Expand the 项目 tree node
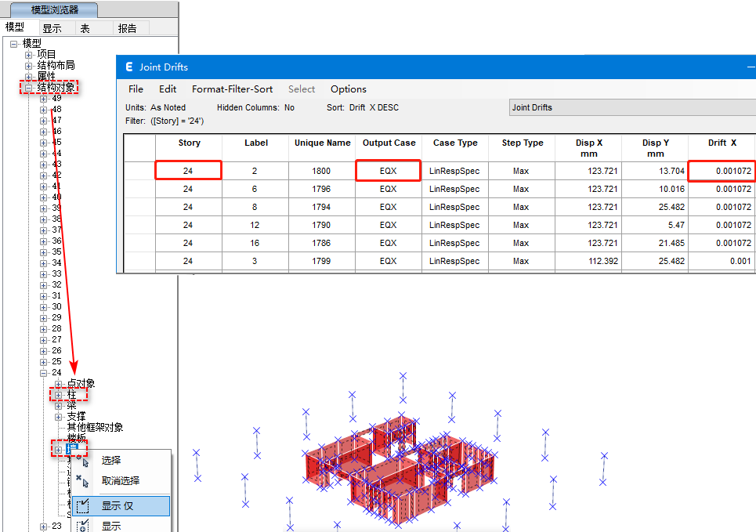The width and height of the screenshot is (756, 532). pyautogui.click(x=29, y=55)
